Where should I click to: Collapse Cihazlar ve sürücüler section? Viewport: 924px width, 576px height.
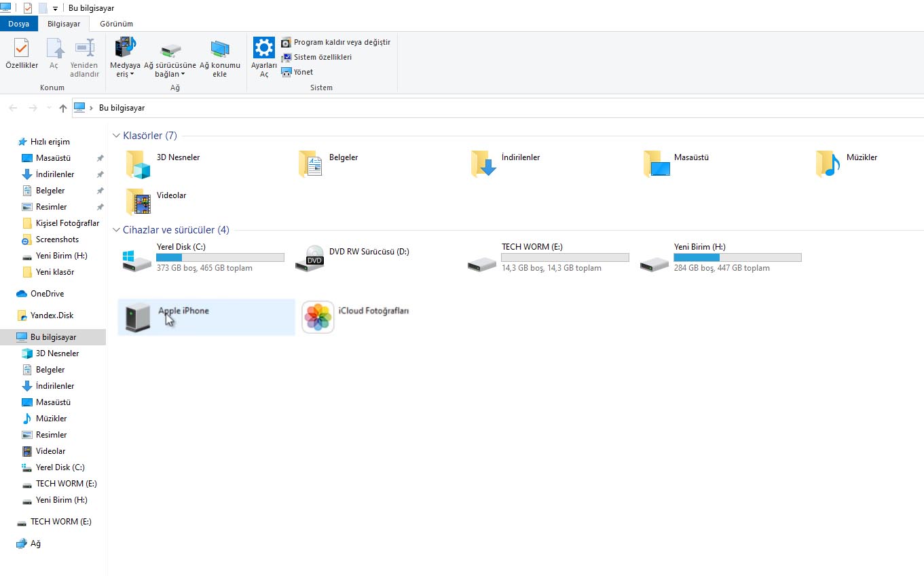[117, 230]
